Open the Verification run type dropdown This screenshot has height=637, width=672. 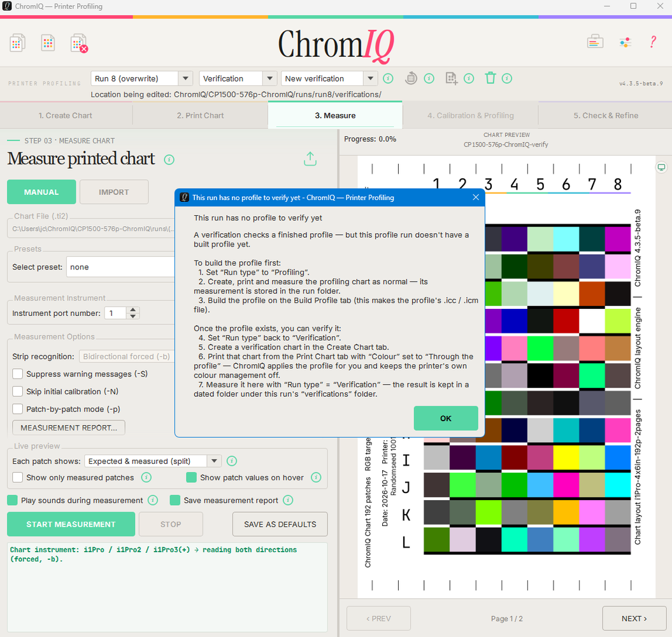(238, 78)
